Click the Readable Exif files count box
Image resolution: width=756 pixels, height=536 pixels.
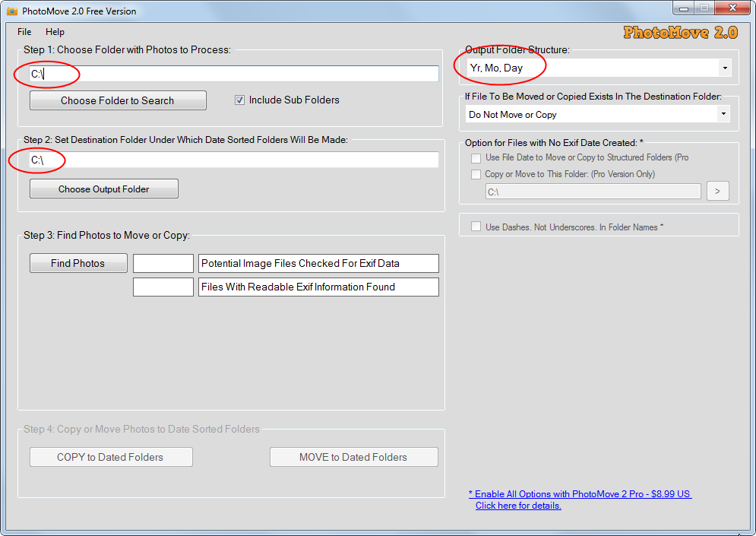pyautogui.click(x=163, y=287)
